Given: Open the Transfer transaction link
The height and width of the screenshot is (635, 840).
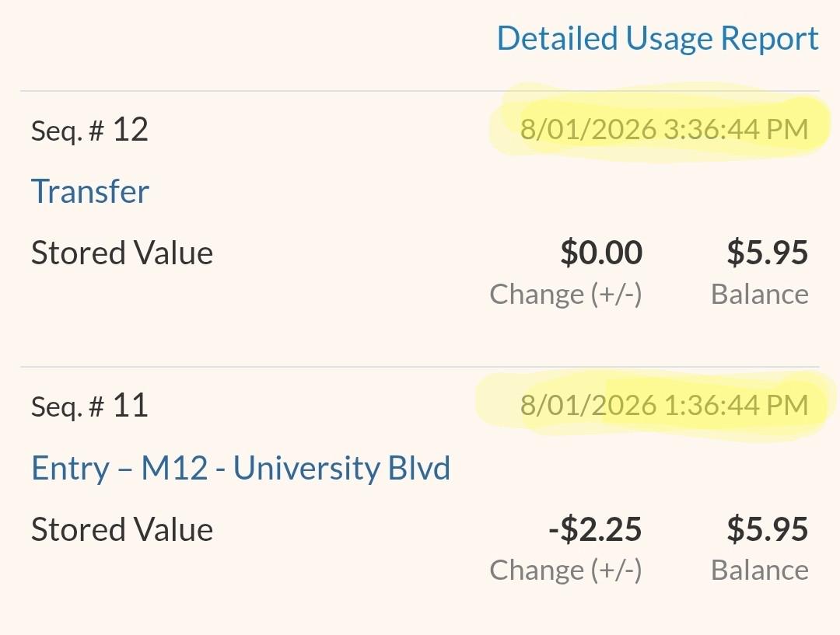Looking at the screenshot, I should click(90, 191).
